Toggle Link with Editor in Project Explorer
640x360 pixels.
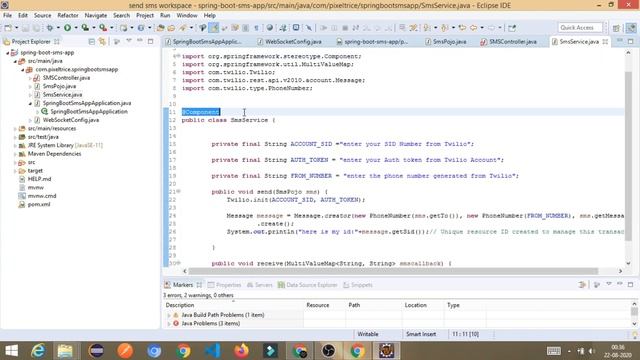(102, 42)
